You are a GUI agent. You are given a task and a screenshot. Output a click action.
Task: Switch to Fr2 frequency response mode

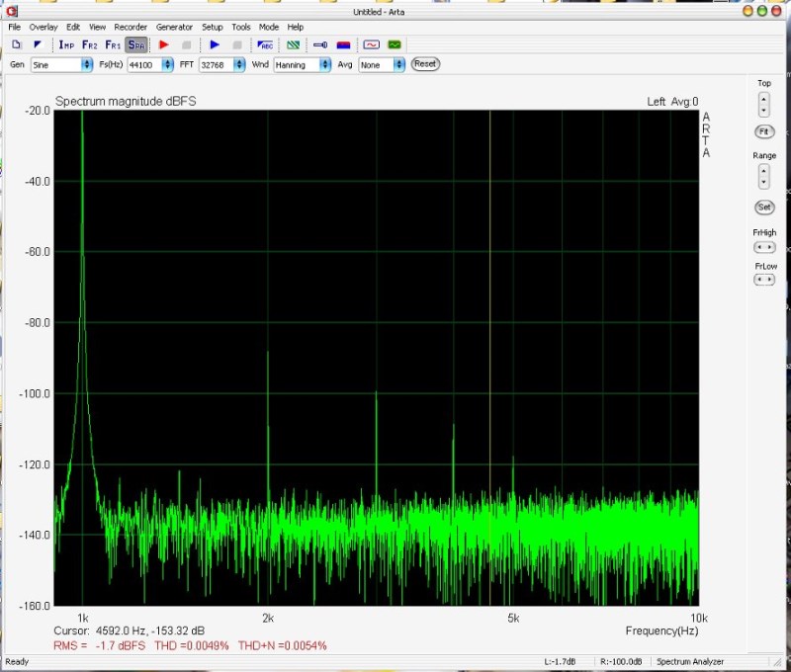(x=89, y=44)
